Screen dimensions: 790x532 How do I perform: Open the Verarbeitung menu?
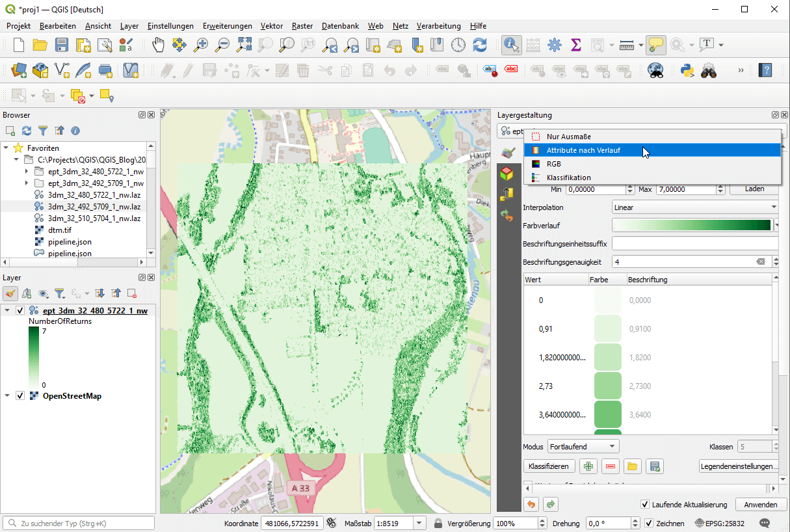[x=438, y=26]
